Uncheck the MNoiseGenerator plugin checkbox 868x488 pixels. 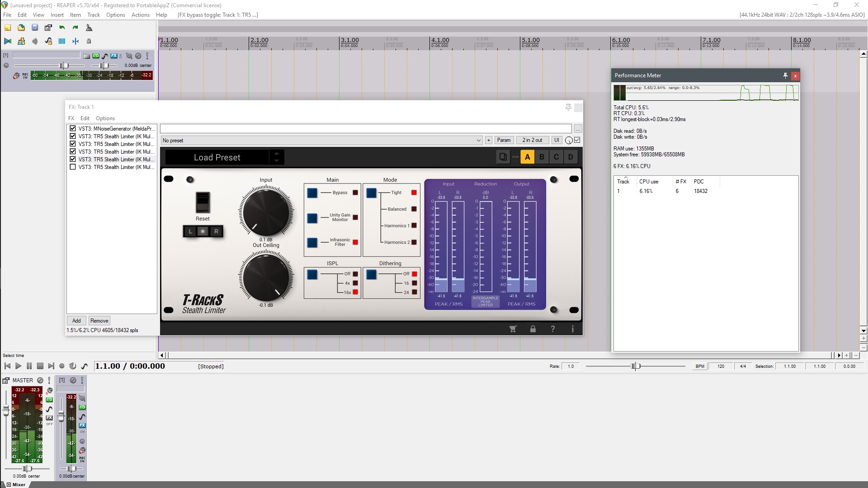pos(73,128)
